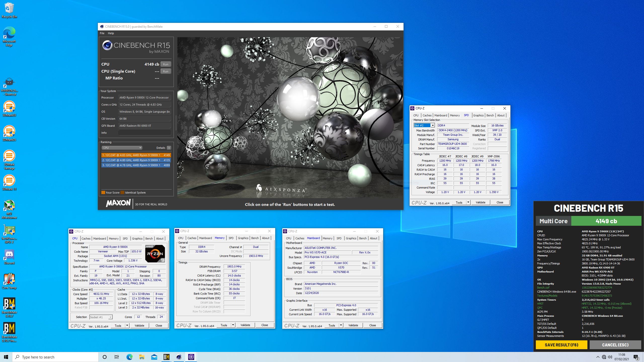The height and width of the screenshot is (362, 644).
Task: Run the CPU Single Core test
Action: pos(166,71)
